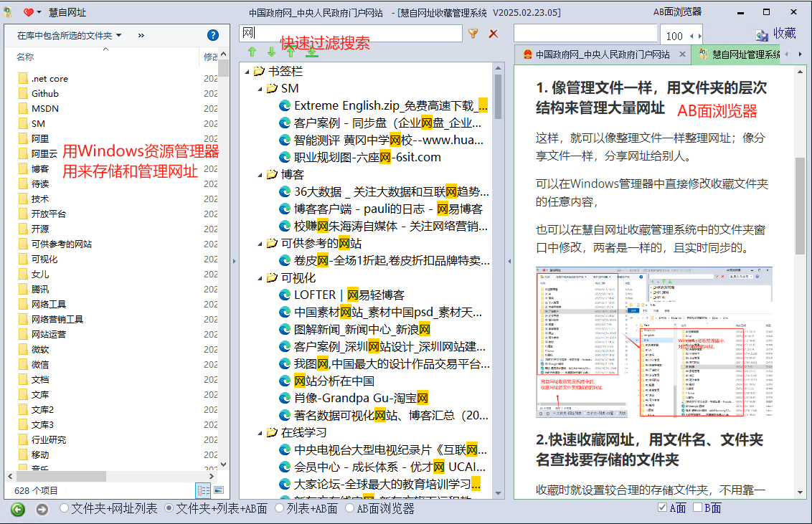This screenshot has width=812, height=524.
Task: Click the 腾讯 folder icon in file list
Action: [x=23, y=289]
